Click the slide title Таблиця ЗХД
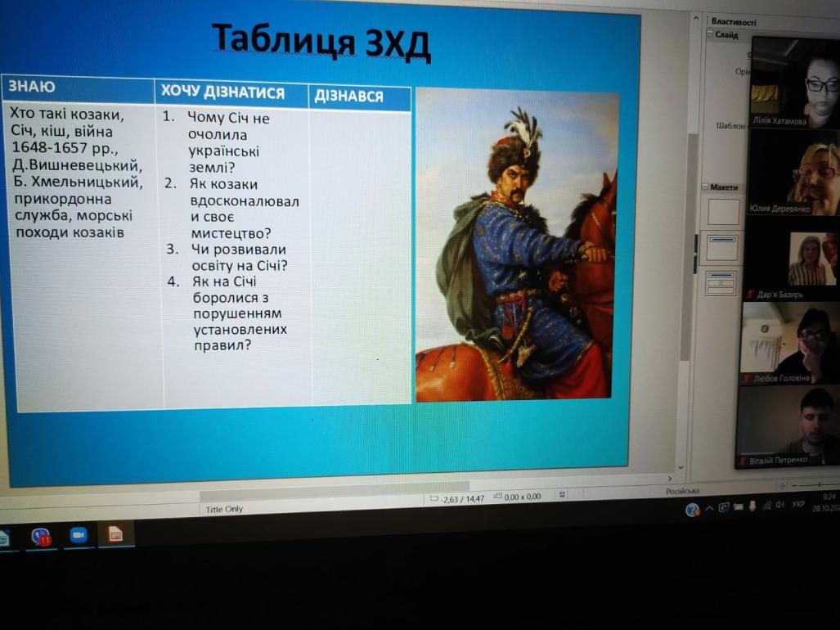 [321, 42]
